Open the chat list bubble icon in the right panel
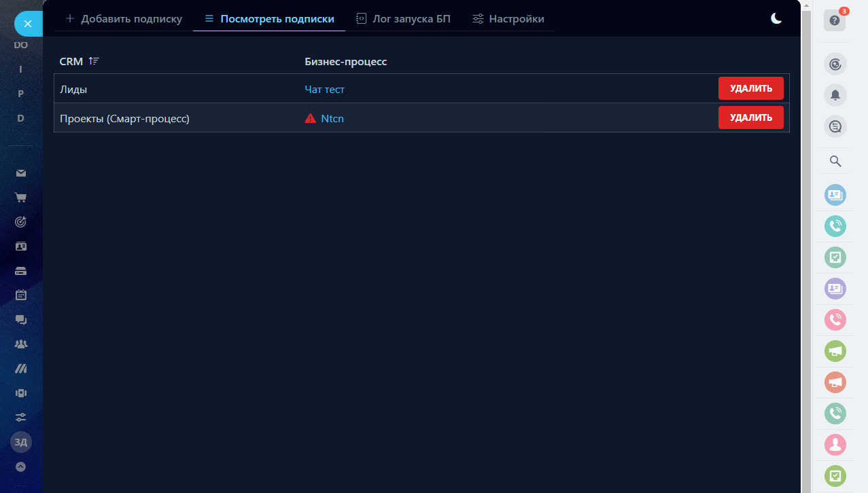The height and width of the screenshot is (493, 868). coord(835,126)
